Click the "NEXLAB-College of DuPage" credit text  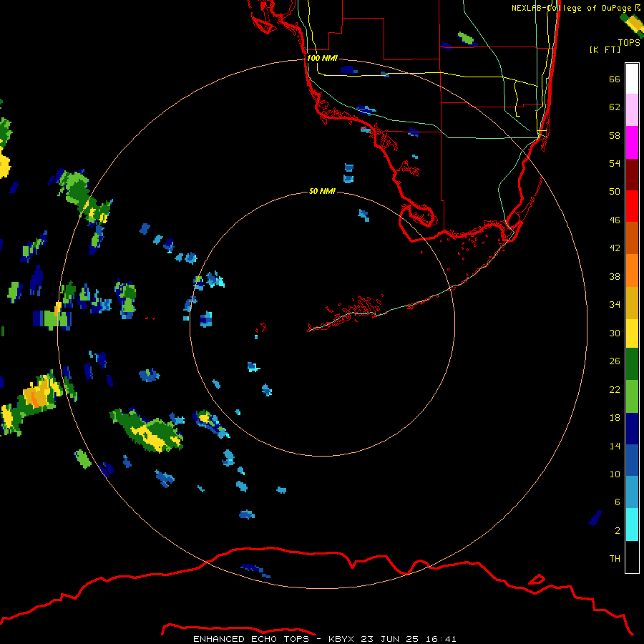pyautogui.click(x=571, y=8)
